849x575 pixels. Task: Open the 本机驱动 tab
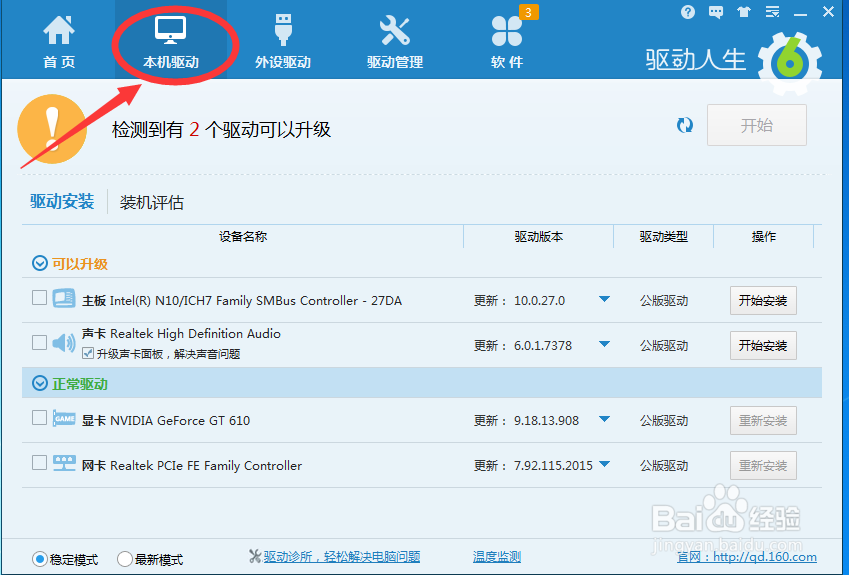point(171,42)
